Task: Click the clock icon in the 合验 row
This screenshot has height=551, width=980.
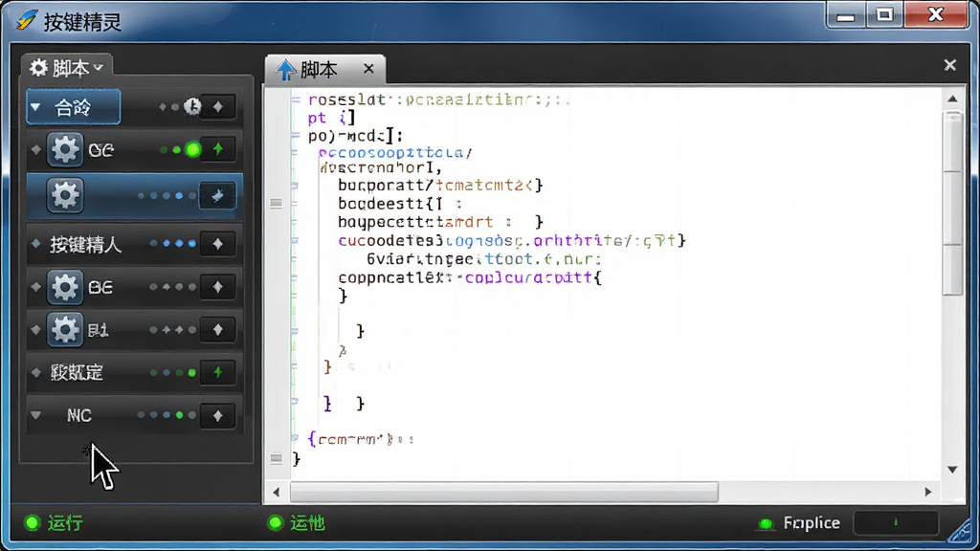Action: [x=192, y=107]
